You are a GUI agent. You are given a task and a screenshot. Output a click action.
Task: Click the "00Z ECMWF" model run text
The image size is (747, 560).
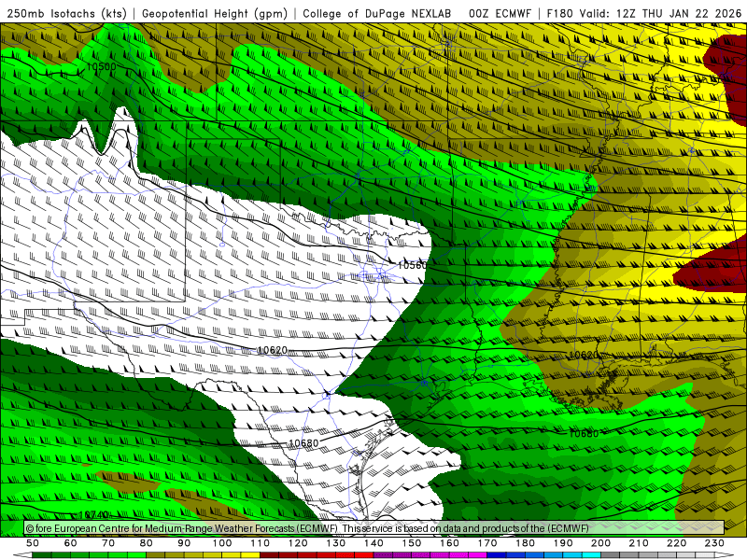(x=500, y=13)
